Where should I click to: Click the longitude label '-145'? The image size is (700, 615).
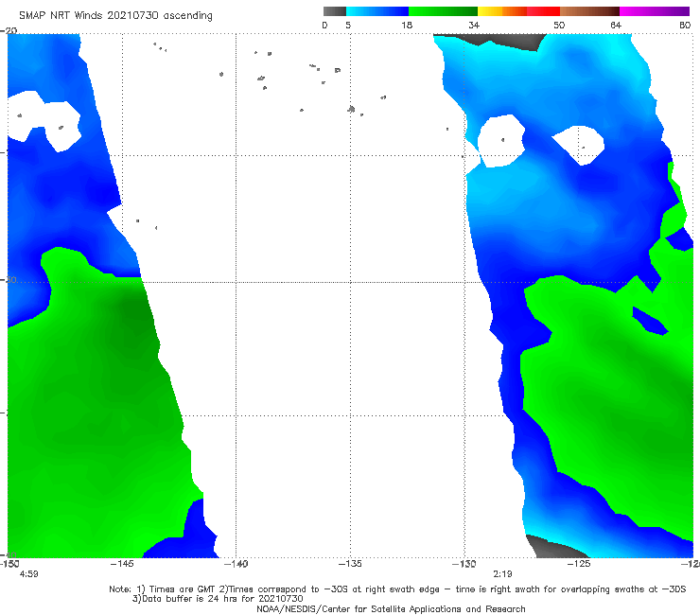click(122, 564)
